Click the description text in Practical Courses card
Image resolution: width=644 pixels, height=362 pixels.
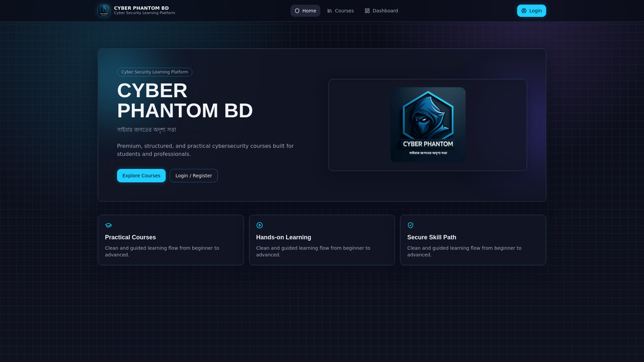(x=162, y=251)
